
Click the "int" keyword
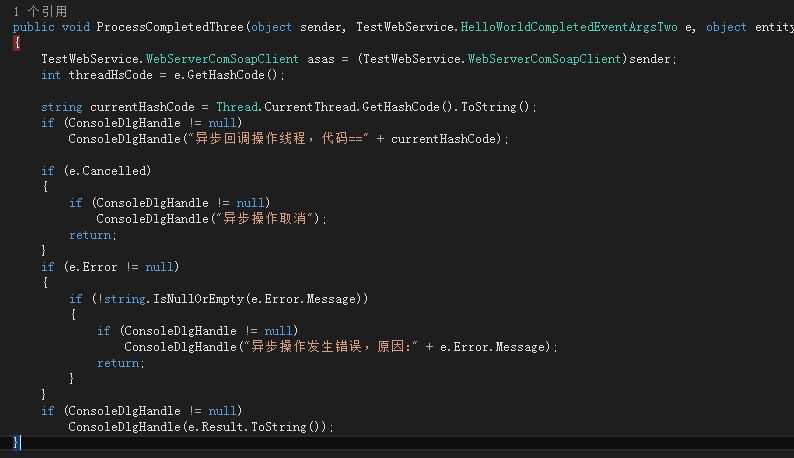point(51,75)
